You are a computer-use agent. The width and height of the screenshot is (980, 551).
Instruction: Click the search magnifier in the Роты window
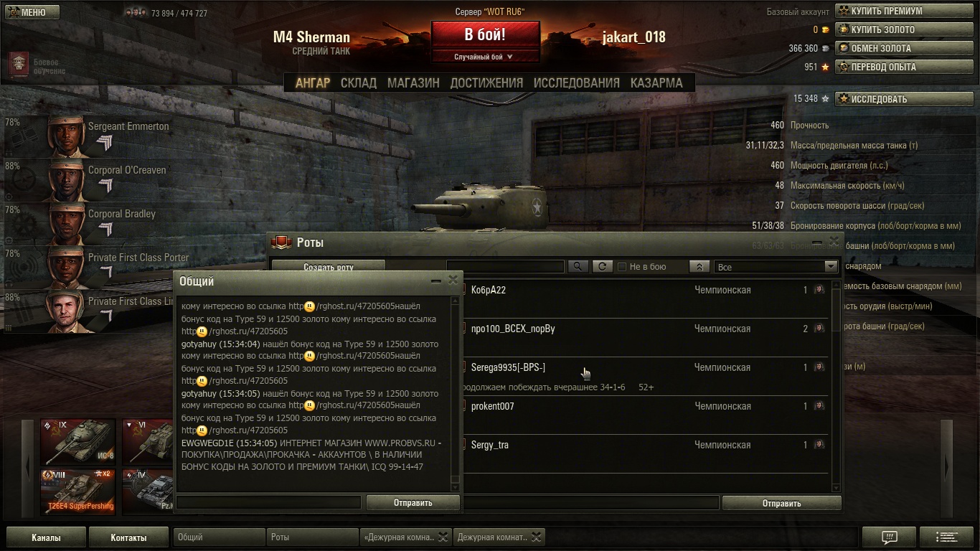[578, 267]
